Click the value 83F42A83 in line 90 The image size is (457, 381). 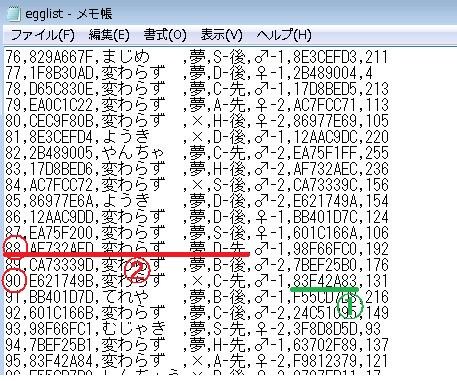click(x=325, y=281)
